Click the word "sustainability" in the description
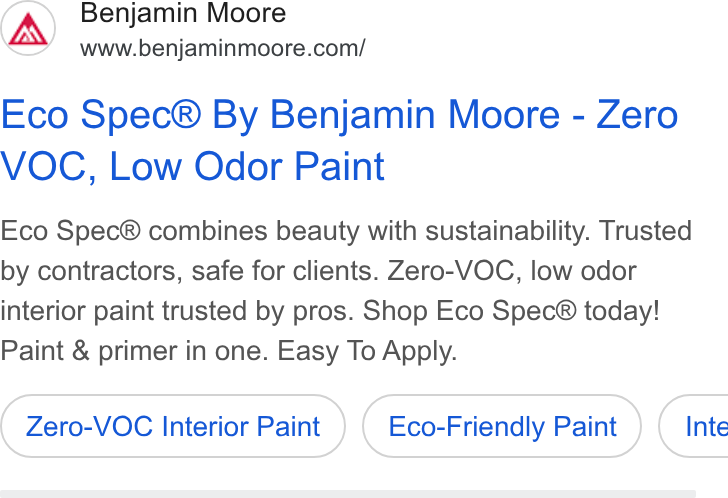 [505, 231]
